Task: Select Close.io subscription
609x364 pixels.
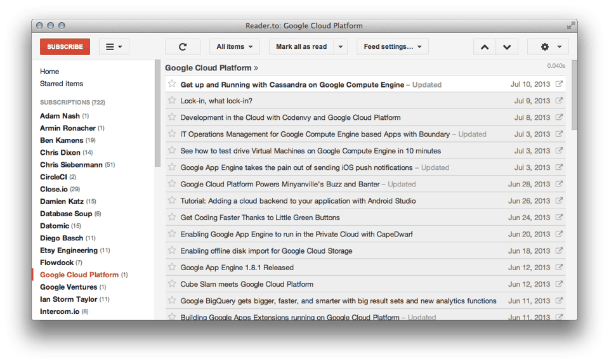Action: (x=60, y=190)
